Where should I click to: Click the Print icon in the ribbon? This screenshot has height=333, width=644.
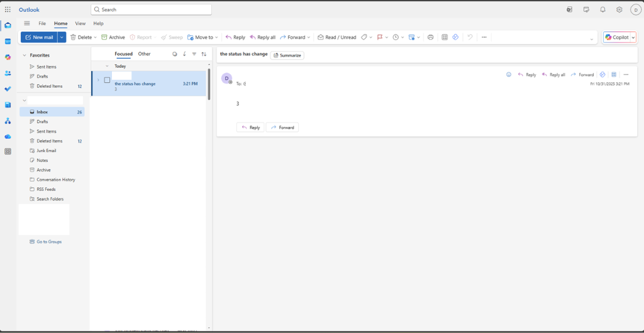coord(430,37)
